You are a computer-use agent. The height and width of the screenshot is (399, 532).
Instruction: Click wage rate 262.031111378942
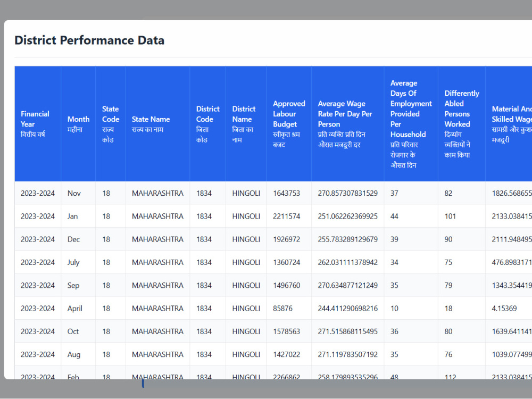348,263
